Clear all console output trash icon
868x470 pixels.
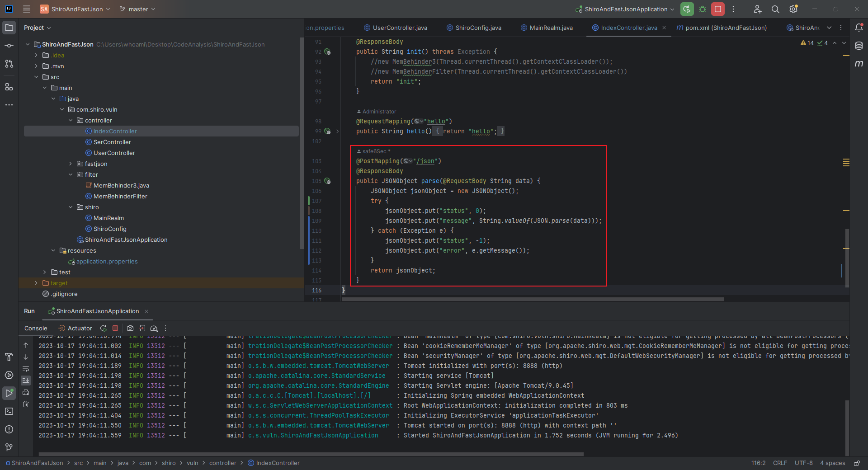(x=26, y=404)
